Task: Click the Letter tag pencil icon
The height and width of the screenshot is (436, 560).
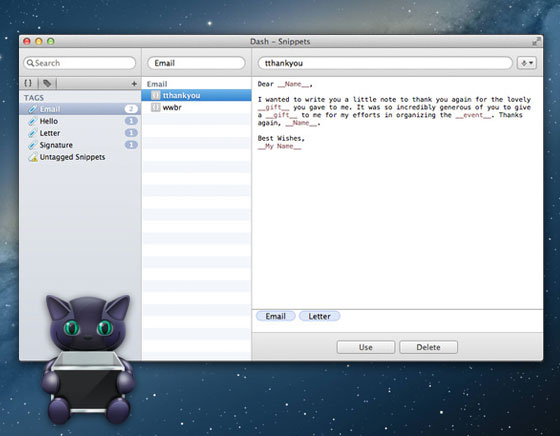Action: click(32, 133)
